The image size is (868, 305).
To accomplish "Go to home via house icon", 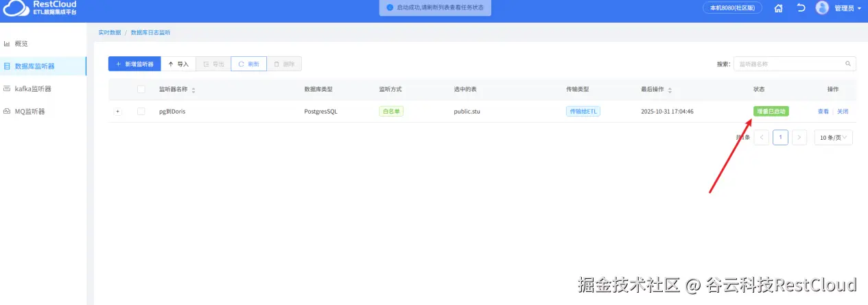I will 778,8.
